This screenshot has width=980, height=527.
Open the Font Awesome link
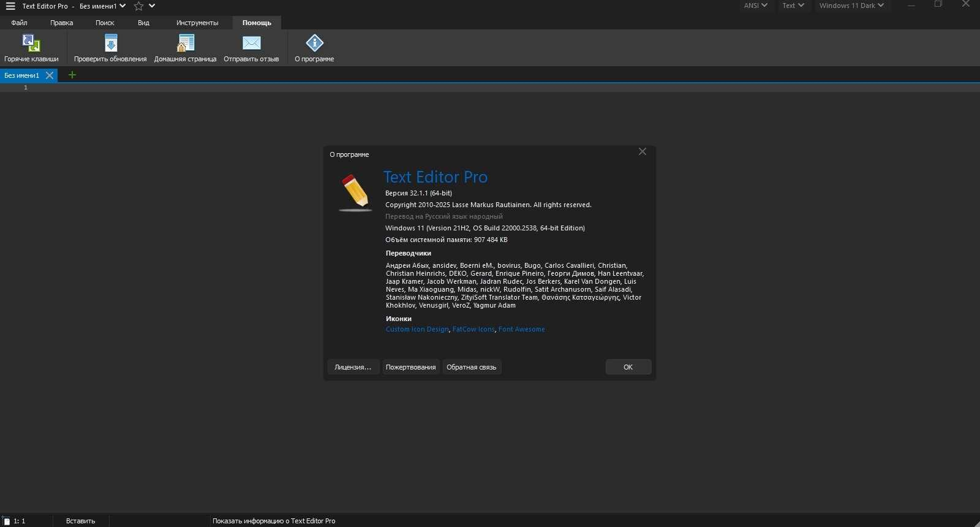coord(521,329)
